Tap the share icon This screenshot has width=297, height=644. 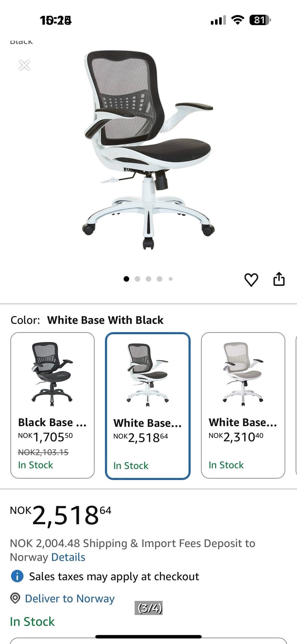pos(279,279)
